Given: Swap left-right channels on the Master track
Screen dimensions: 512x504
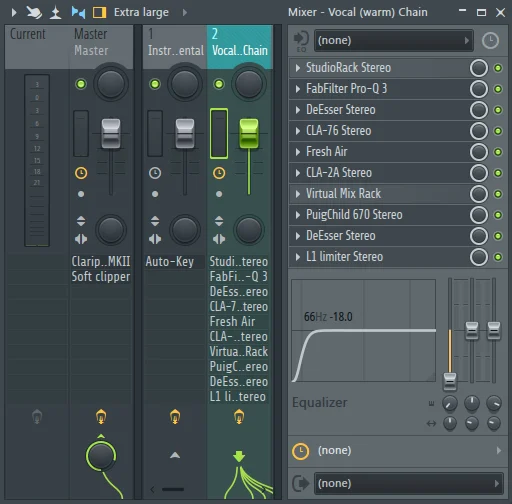Looking at the screenshot, I should [x=81, y=239].
